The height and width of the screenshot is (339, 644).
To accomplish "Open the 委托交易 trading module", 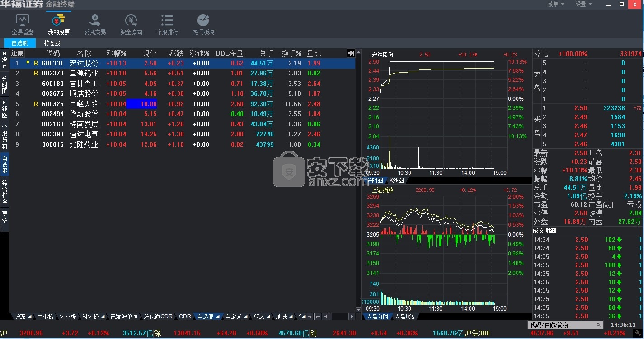I will (x=95, y=25).
